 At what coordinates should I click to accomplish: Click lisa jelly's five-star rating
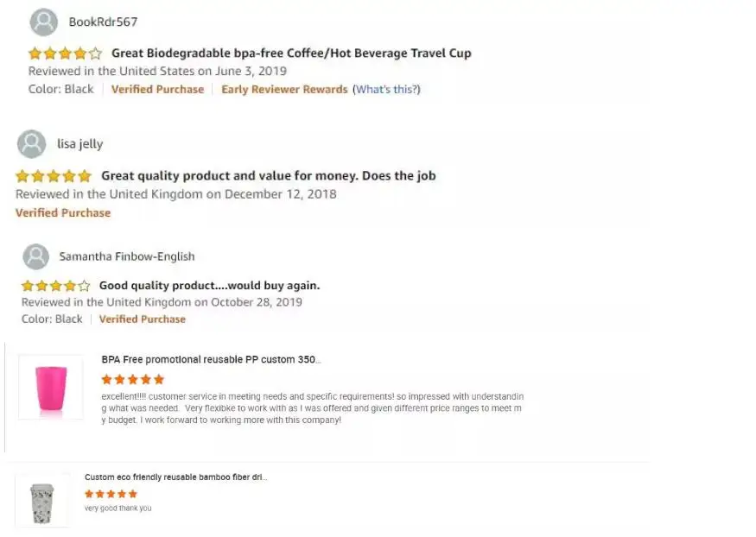[x=54, y=176]
